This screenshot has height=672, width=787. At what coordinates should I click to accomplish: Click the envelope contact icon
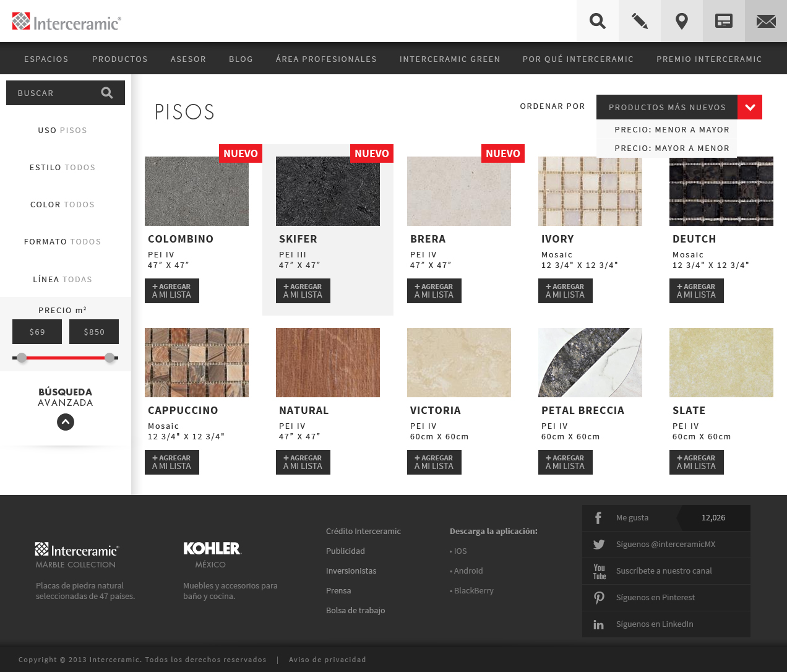point(766,22)
